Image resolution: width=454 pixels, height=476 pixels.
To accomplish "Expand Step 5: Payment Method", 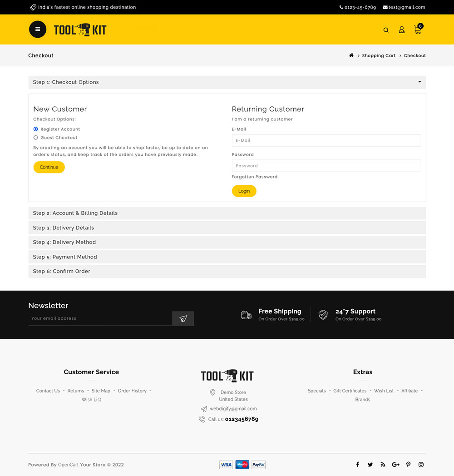I will point(227,257).
